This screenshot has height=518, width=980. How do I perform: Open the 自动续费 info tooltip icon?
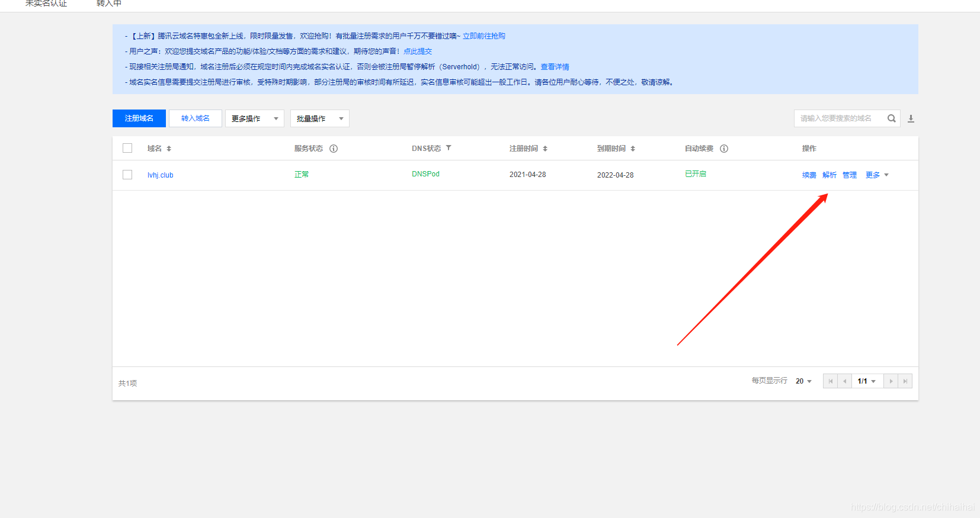pyautogui.click(x=724, y=149)
